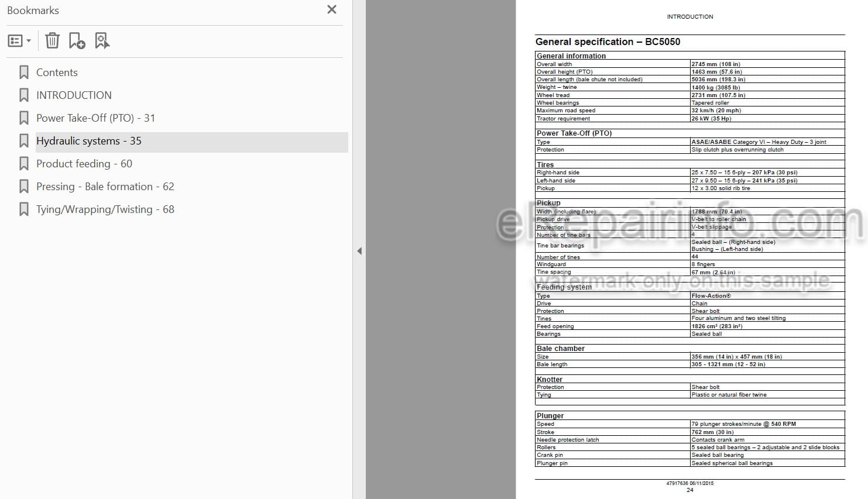The height and width of the screenshot is (499, 868).
Task: Click bookmark icon beside Tying/Wrapping/Twisting
Action: tap(24, 209)
